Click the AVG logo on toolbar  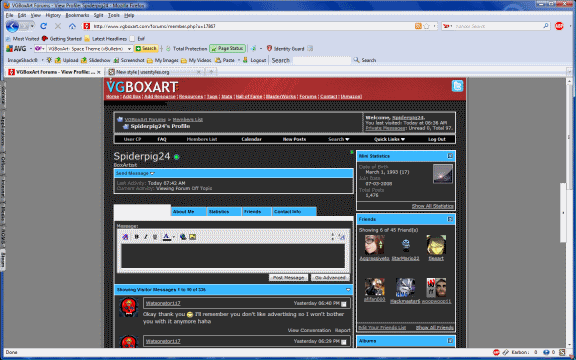point(16,48)
